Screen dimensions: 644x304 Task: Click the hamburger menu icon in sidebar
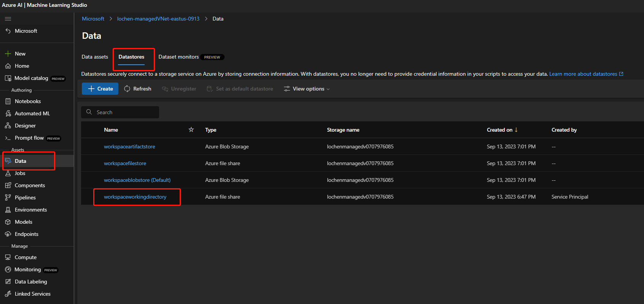point(8,19)
